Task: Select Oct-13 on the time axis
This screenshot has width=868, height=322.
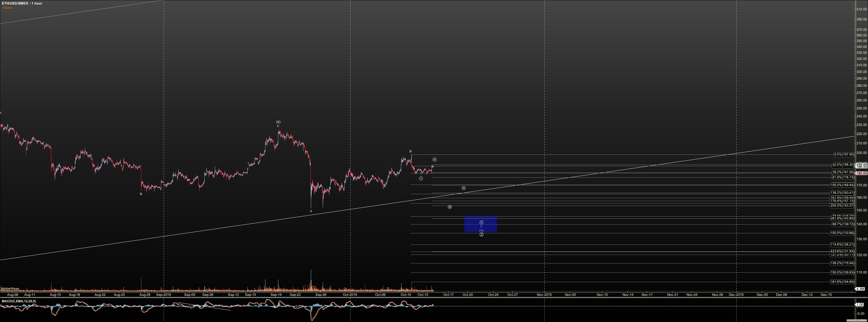Action: click(423, 295)
